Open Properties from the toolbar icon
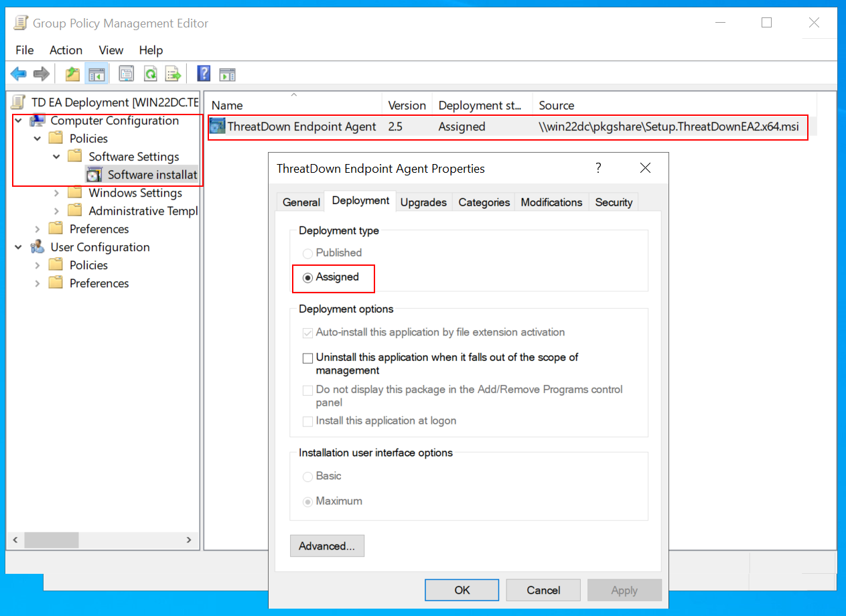This screenshot has width=846, height=616. coord(127,74)
